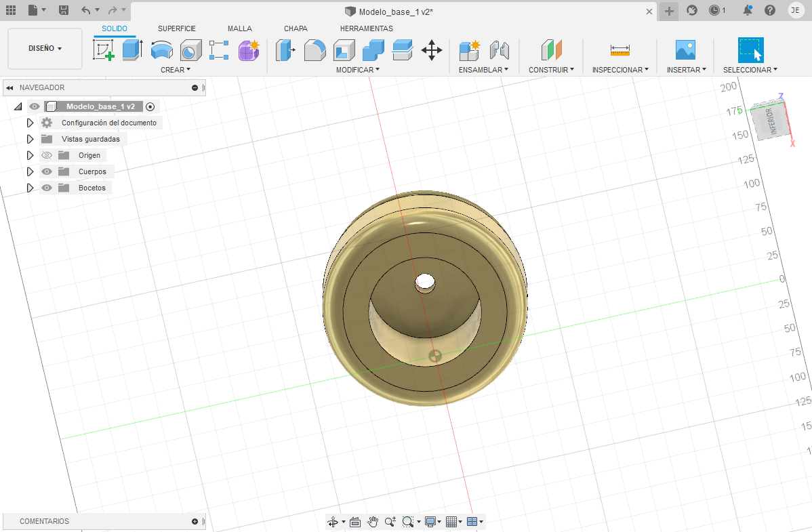Show the hidden Origen folder
Viewport: 812px width, 532px height.
pyautogui.click(x=47, y=155)
